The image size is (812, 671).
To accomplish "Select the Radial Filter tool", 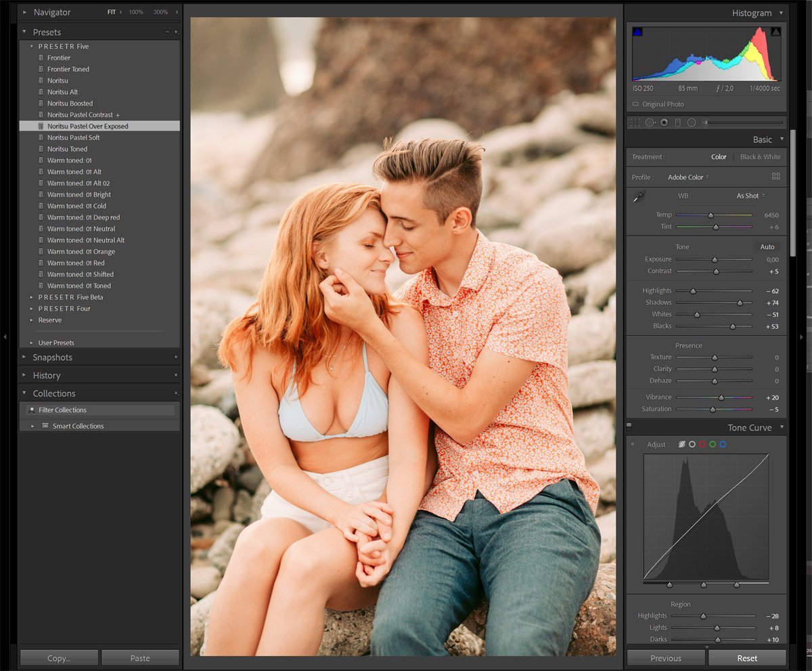I will (692, 123).
